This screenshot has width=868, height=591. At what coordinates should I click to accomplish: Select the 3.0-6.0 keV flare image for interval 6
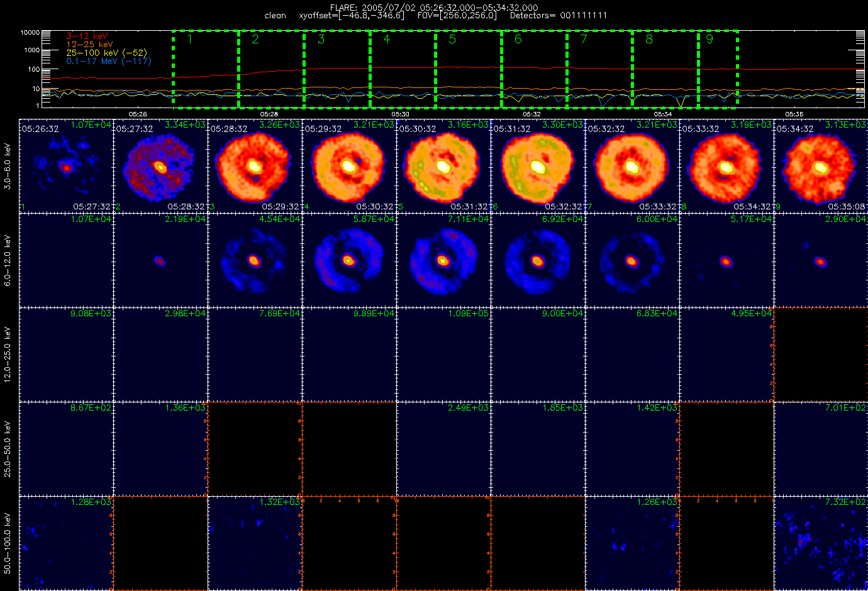[538, 166]
